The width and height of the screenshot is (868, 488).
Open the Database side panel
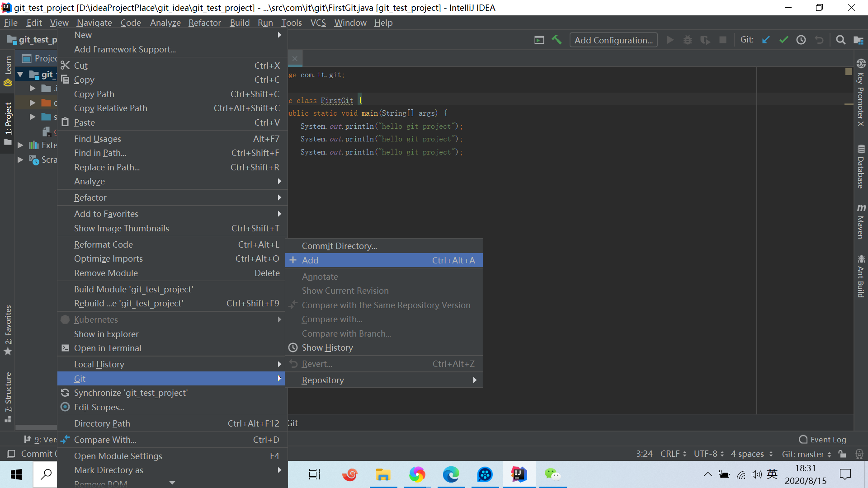(861, 167)
